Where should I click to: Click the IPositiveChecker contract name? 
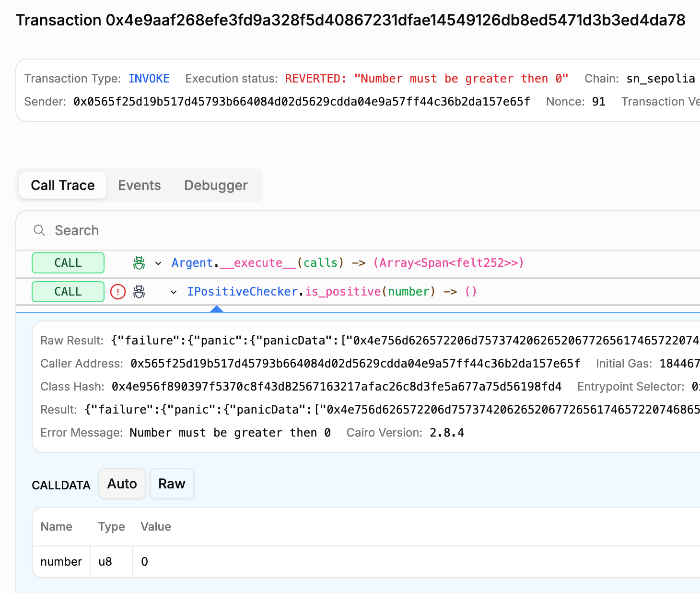pyautogui.click(x=242, y=292)
